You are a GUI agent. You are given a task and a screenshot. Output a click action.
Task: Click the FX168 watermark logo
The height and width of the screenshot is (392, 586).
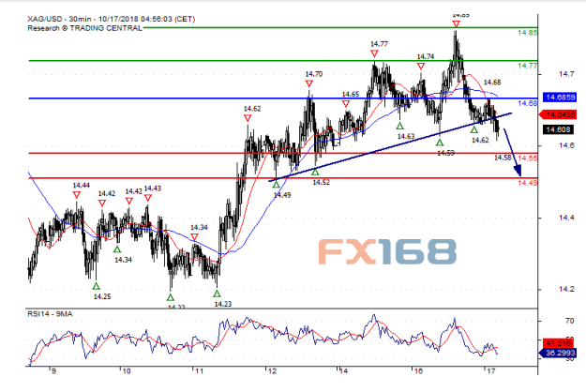(x=384, y=251)
